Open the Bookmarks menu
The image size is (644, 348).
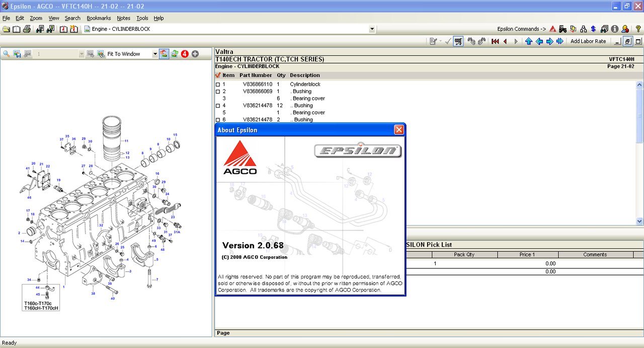(x=99, y=18)
